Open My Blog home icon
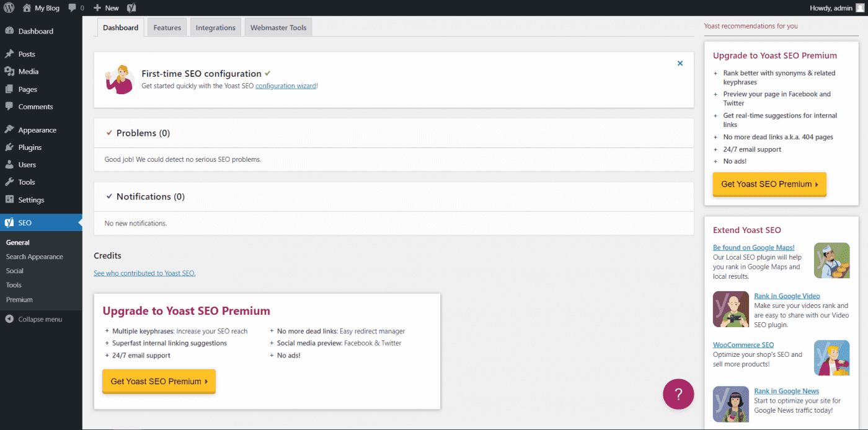The image size is (868, 430). pos(27,8)
